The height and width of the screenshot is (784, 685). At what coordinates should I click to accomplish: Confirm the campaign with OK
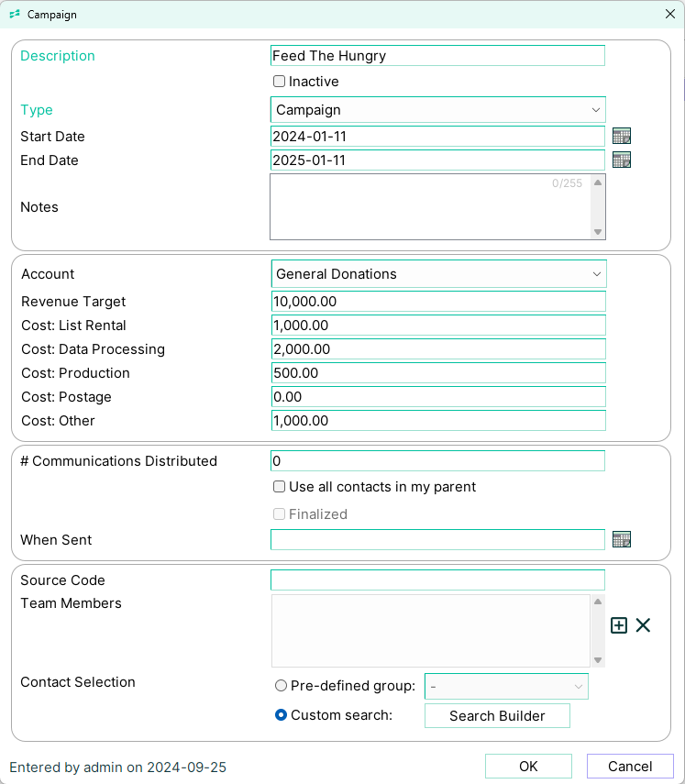tap(528, 767)
